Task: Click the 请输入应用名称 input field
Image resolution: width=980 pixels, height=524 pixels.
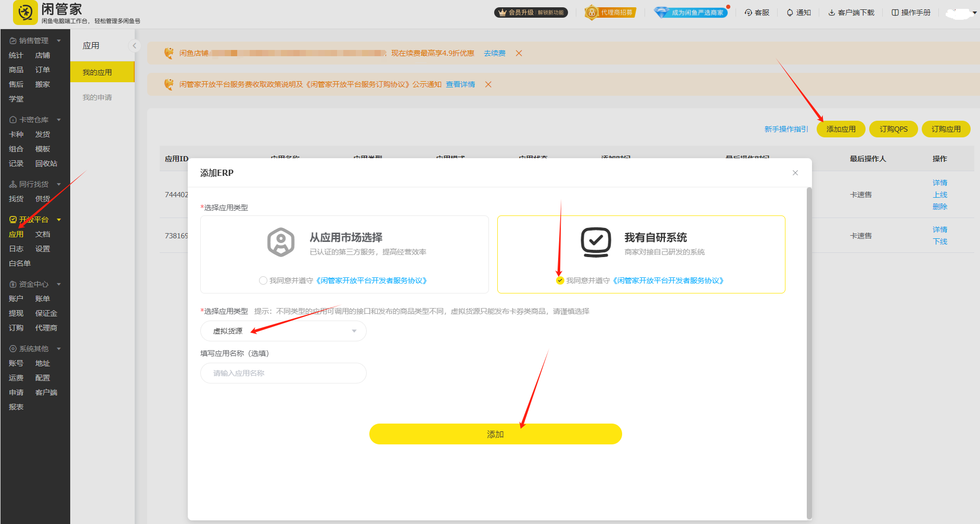Action: [x=283, y=373]
